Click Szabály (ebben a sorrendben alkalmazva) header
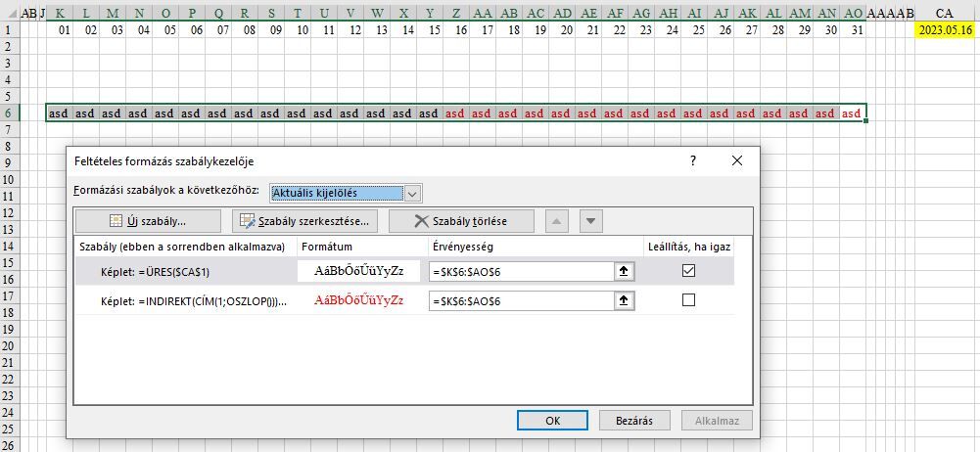Image resolution: width=980 pixels, height=452 pixels. (x=186, y=248)
